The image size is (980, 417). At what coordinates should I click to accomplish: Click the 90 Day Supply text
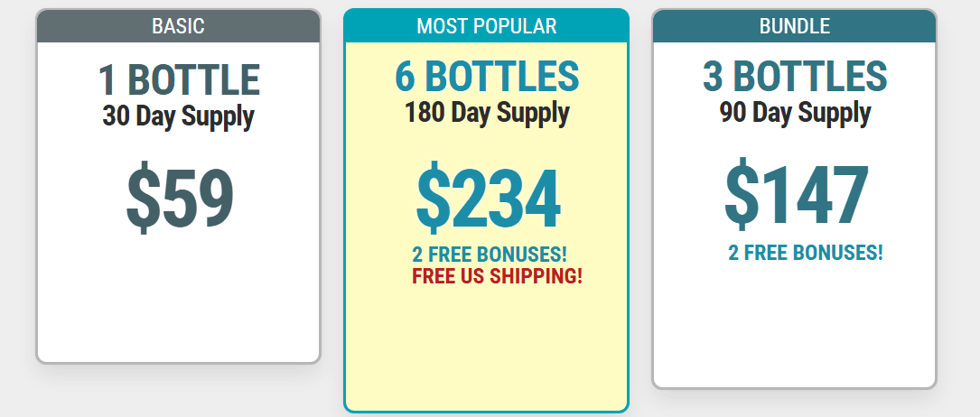click(x=795, y=113)
